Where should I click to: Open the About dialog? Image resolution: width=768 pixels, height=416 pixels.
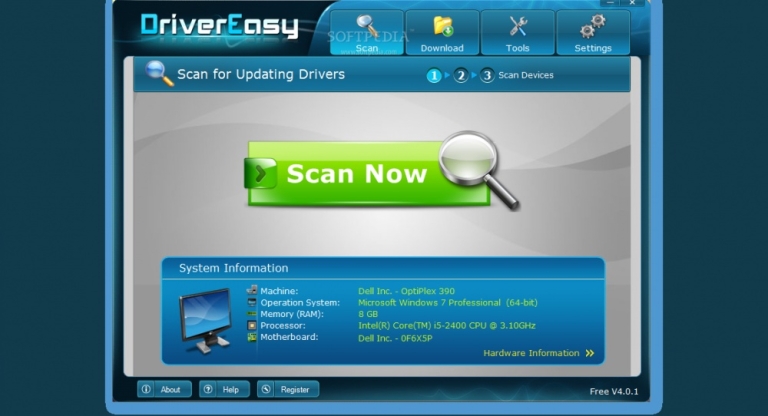pyautogui.click(x=164, y=390)
